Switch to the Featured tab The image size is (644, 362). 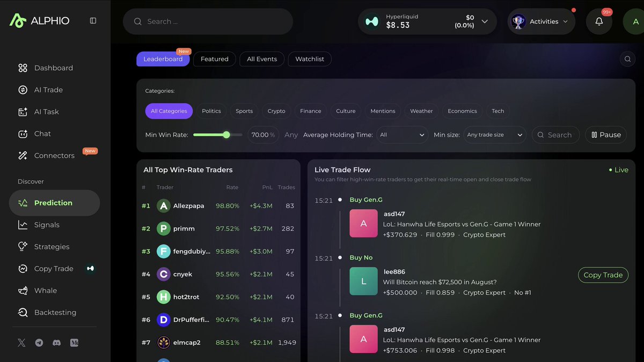[x=215, y=59]
